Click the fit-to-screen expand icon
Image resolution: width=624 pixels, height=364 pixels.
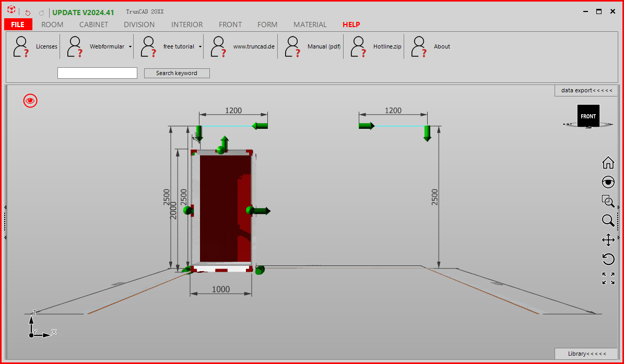point(608,278)
